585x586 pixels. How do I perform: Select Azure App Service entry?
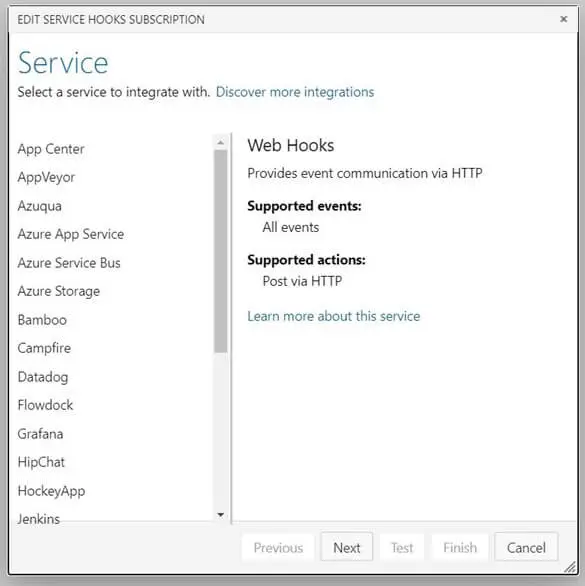click(x=71, y=234)
